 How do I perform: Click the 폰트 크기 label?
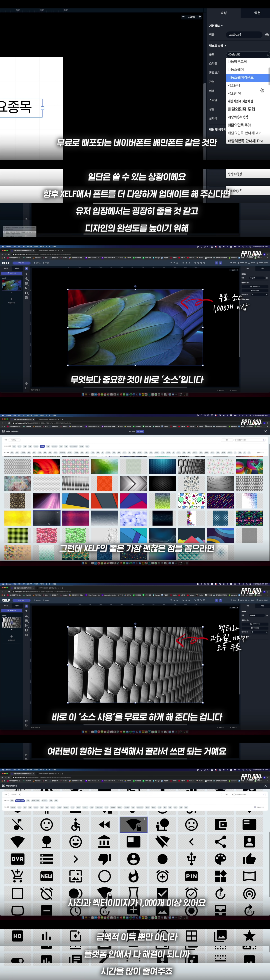(x=214, y=73)
